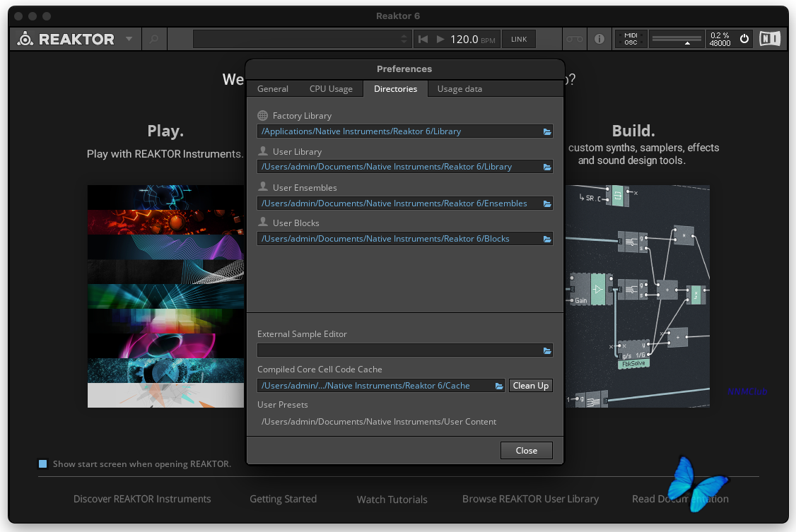Click the Play instruments artwork thumbnail
Viewport: 796px width, 532px height.
tap(166, 296)
